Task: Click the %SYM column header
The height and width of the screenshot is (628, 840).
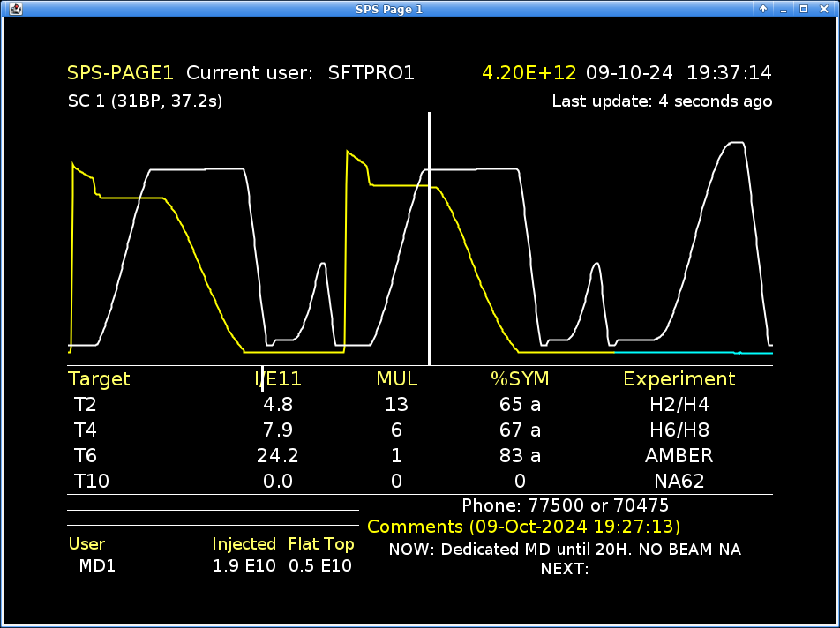Action: 520,379
